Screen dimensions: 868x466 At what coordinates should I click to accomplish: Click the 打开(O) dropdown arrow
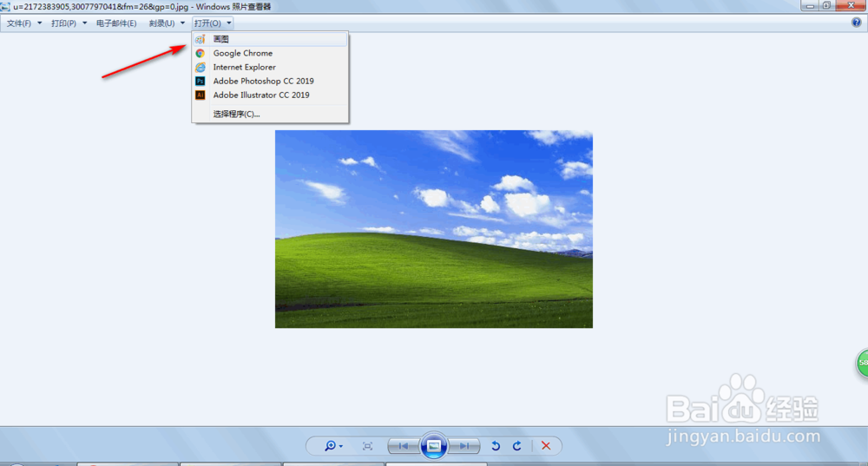click(228, 23)
